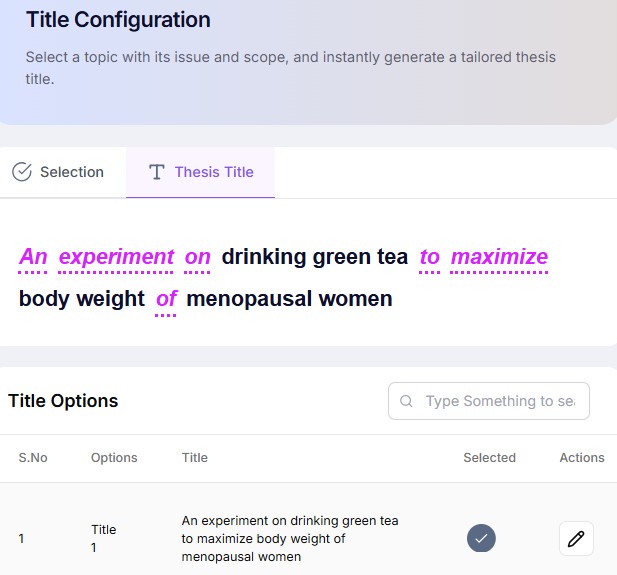Toggle the Selected checkmark for Title 1
Screen dimensions: 617x575
tap(481, 539)
